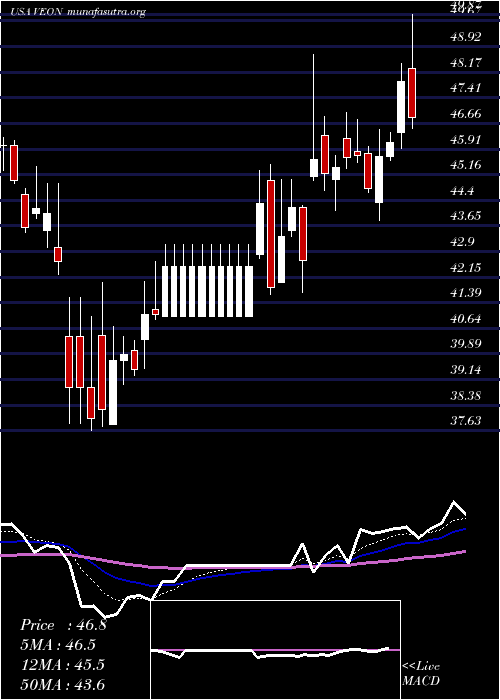Viewport: 500px width, 700px height.
Task: Click the 38.38 price axis label
Action: tap(466, 396)
